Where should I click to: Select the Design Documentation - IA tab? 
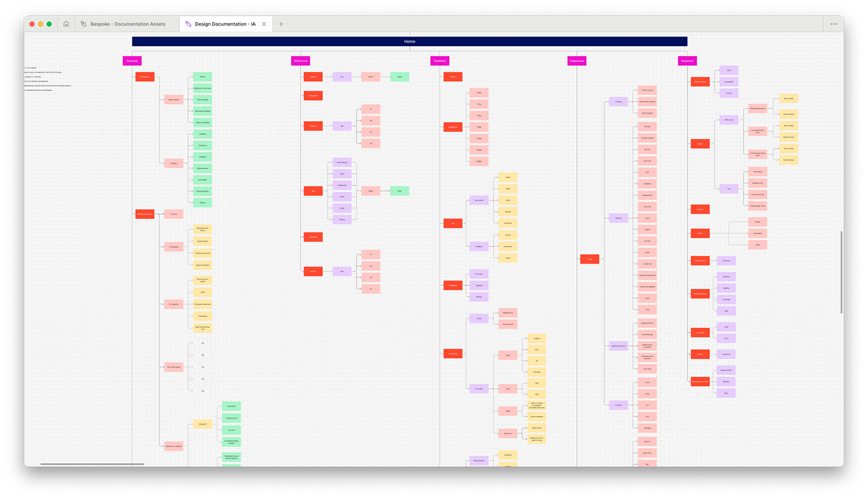(x=225, y=24)
